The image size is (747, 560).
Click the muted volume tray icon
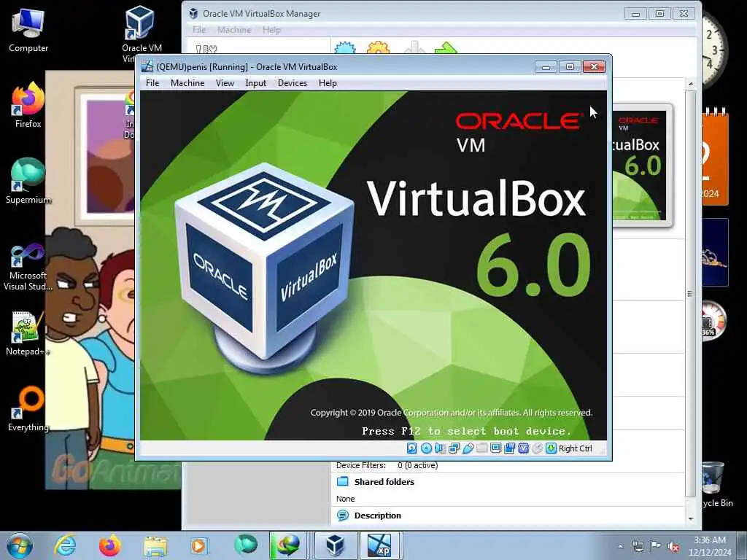pyautogui.click(x=673, y=546)
